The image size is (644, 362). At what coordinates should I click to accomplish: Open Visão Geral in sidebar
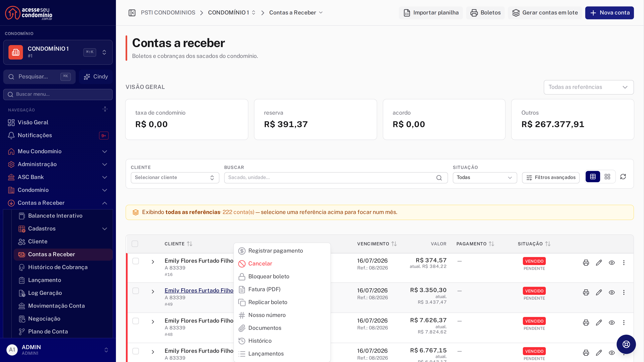pos(58,122)
